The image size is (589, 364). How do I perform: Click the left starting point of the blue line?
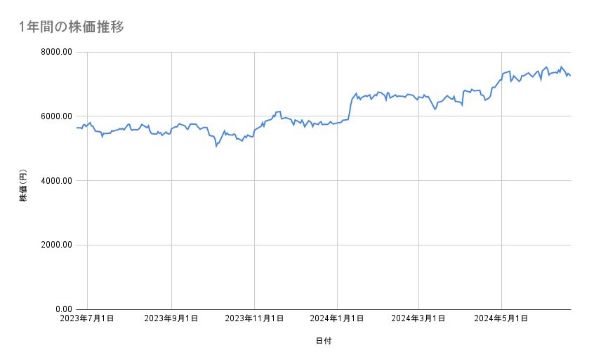coord(77,128)
